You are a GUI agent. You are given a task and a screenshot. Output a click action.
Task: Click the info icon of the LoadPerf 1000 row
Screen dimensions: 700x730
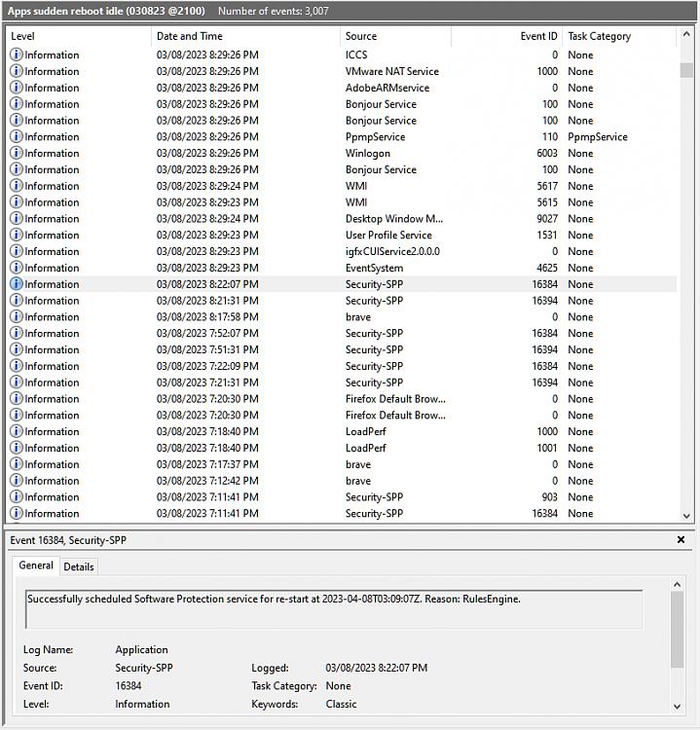pos(17,431)
